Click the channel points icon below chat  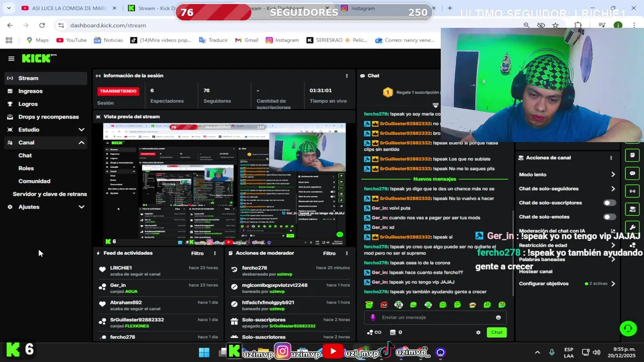coord(374,332)
